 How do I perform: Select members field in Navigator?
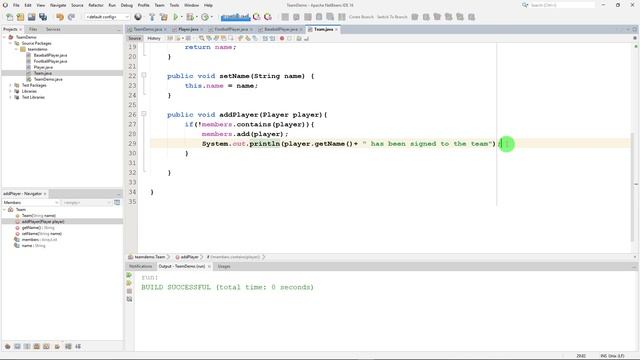tap(39, 240)
